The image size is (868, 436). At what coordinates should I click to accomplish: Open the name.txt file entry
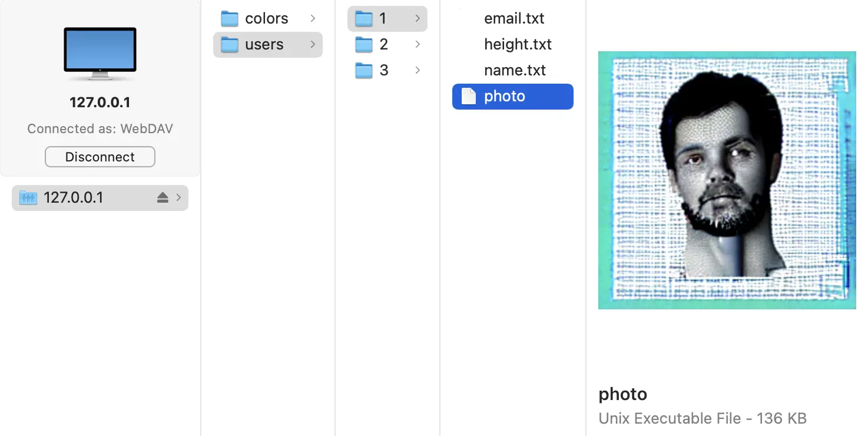(514, 71)
